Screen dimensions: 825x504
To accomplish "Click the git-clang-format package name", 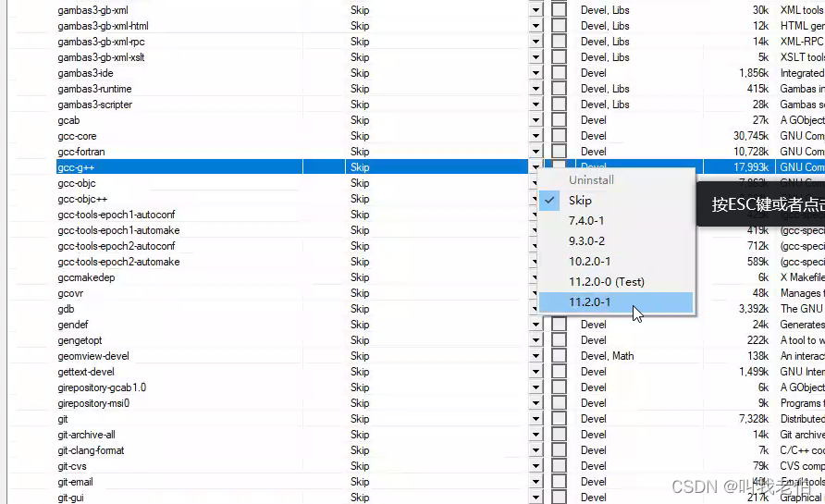I will [x=91, y=450].
